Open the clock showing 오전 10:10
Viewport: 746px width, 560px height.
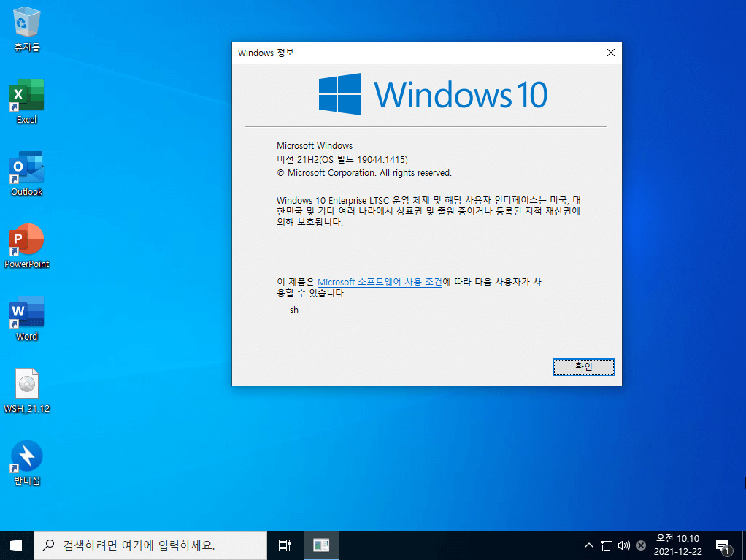coord(677,545)
